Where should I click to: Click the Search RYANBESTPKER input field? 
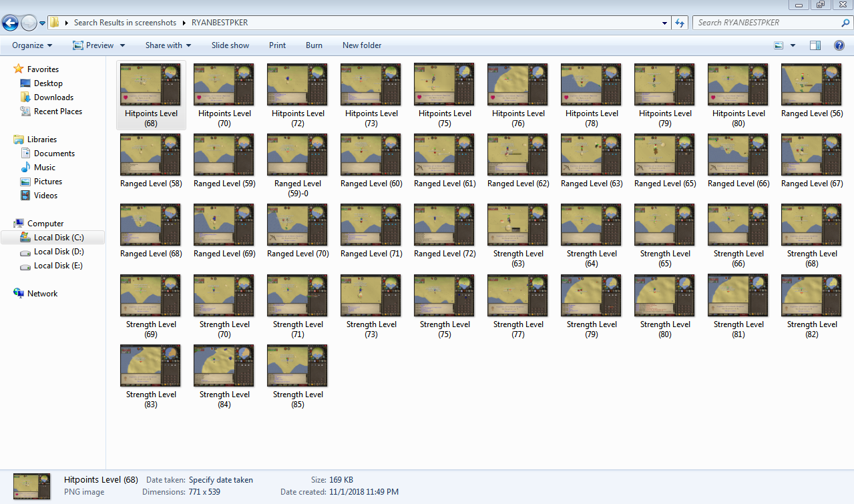pyautogui.click(x=766, y=23)
